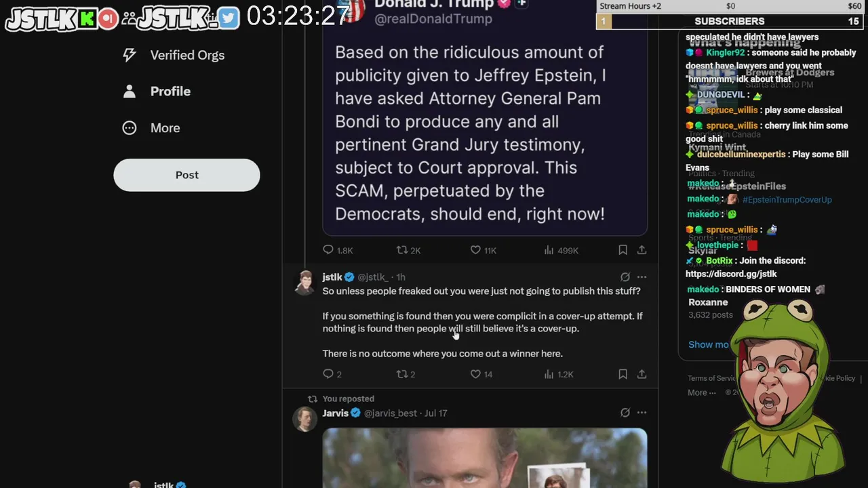Open more options on Jarvis post
The height and width of the screenshot is (488, 868).
pyautogui.click(x=642, y=413)
